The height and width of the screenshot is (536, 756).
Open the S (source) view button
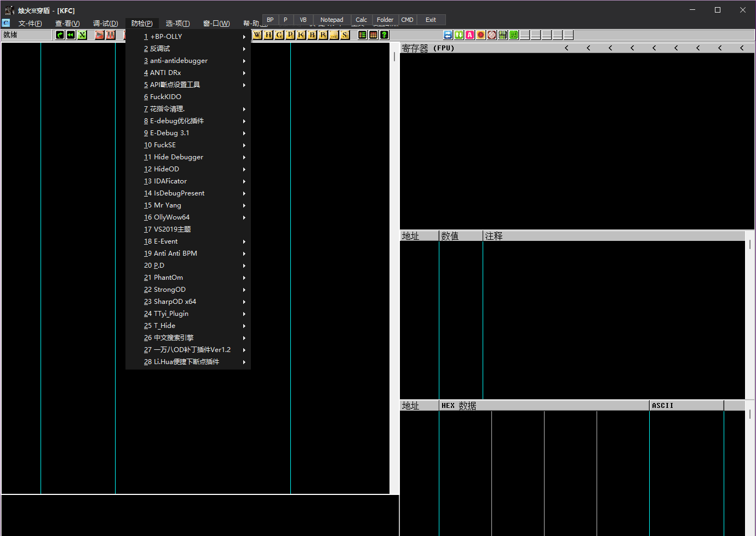click(x=345, y=35)
